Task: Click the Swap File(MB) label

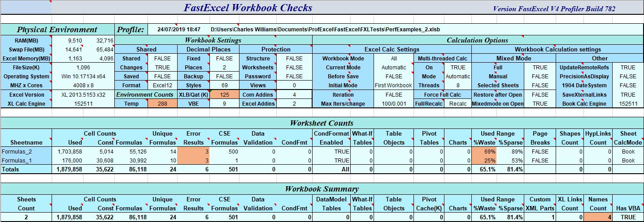Action: [x=26, y=49]
